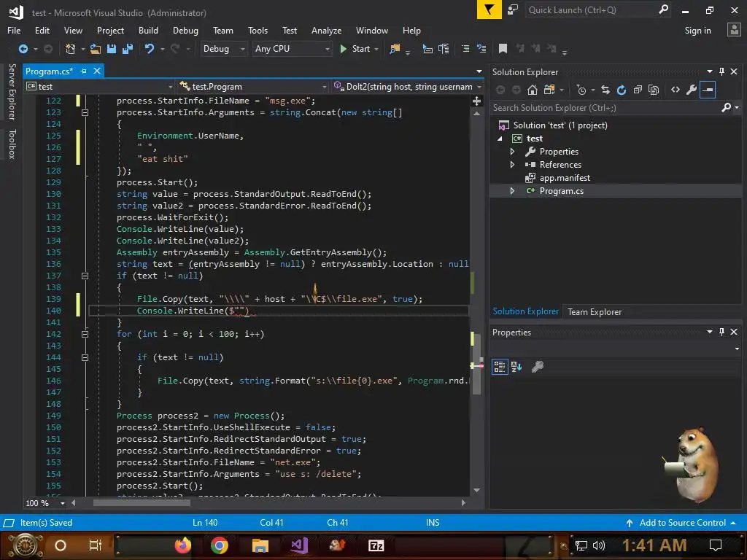Open the Analyze menu
Screen dimensions: 747x560
(x=326, y=31)
